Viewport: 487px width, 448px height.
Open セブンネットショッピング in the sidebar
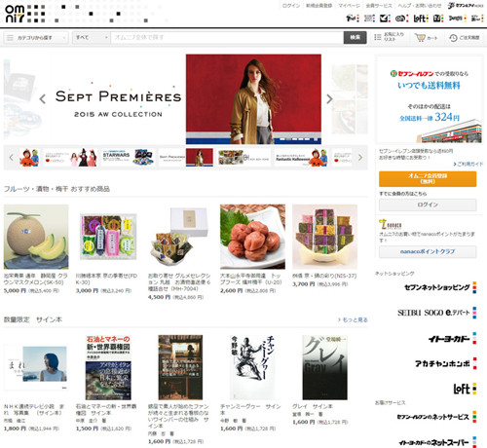click(x=440, y=287)
